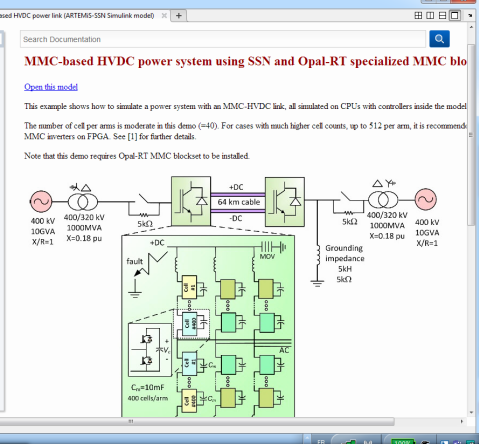The image size is (479, 444).
Task: Click the horizontal scrollbar thumb
Action: [x=197, y=422]
